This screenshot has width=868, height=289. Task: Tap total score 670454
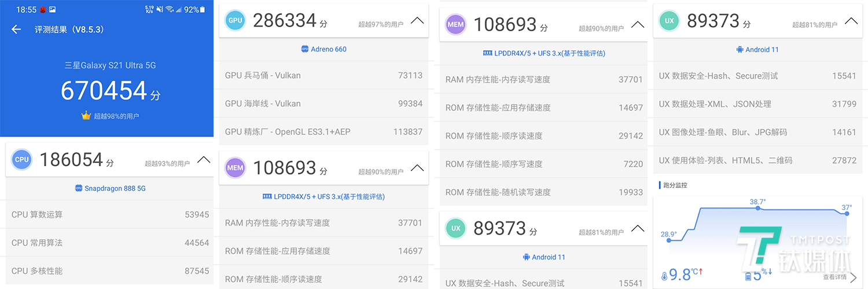tap(104, 91)
